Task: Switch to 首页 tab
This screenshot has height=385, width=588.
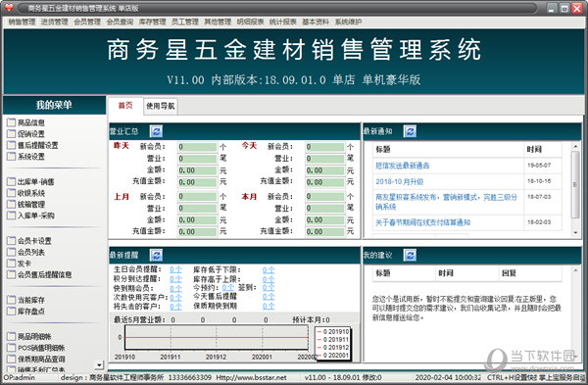Action: [125, 106]
